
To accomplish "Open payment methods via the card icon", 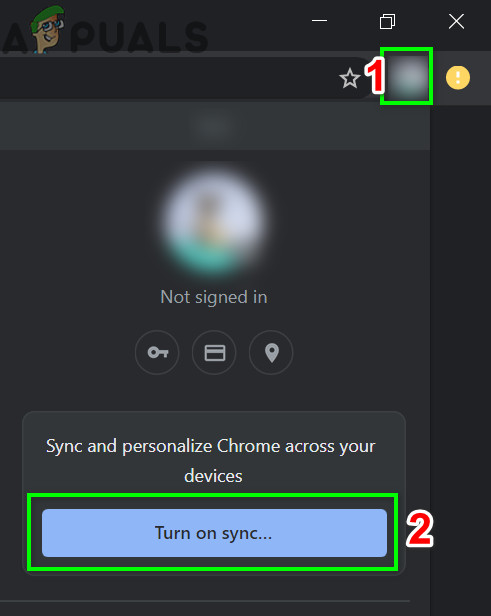I will [214, 352].
